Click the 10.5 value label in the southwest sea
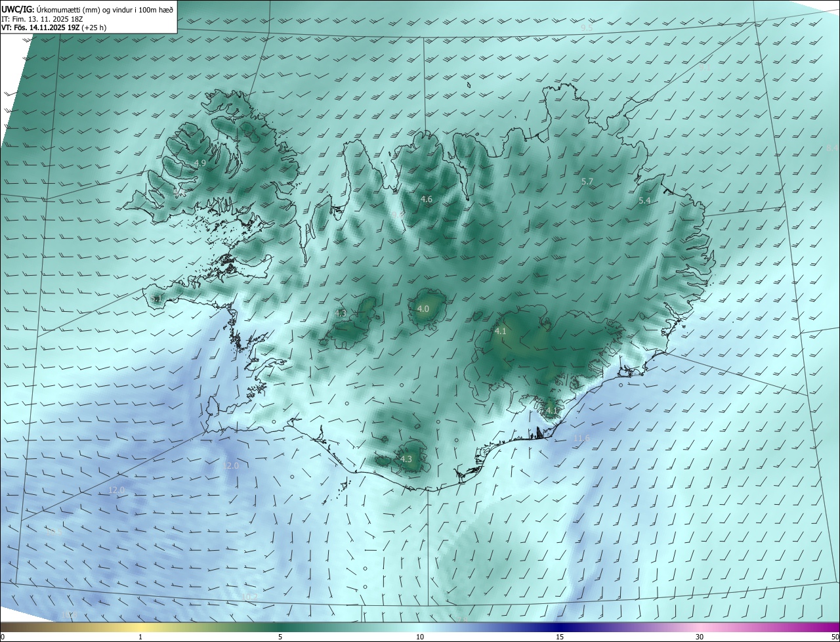This screenshot has width=840, height=642. [53, 531]
